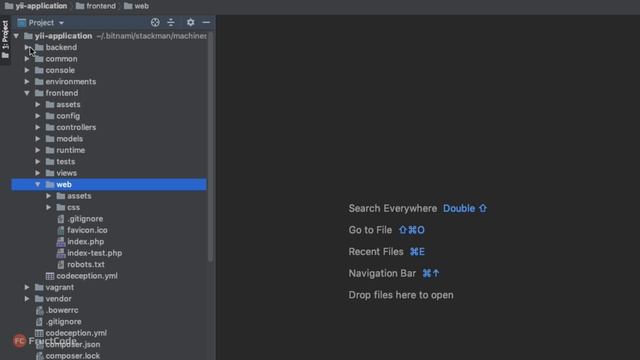Click the collapse all icon in Project panel
Image resolution: width=640 pixels, height=360 pixels.
click(x=171, y=22)
